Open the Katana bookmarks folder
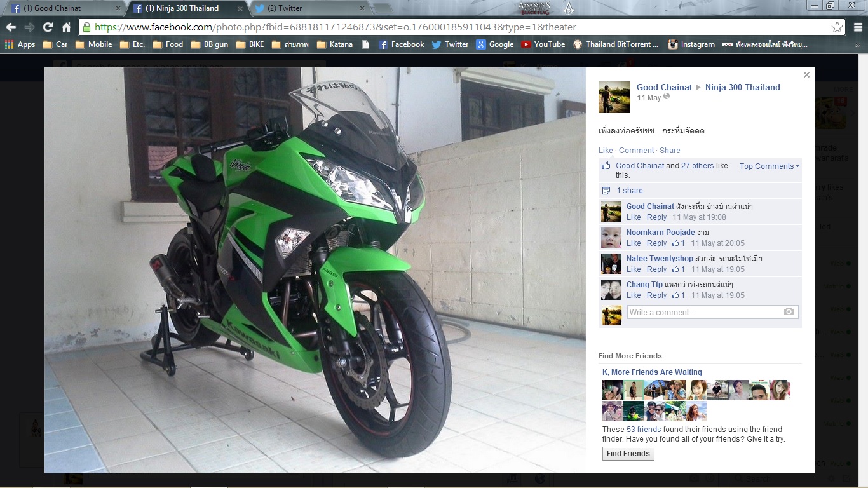 coord(335,44)
